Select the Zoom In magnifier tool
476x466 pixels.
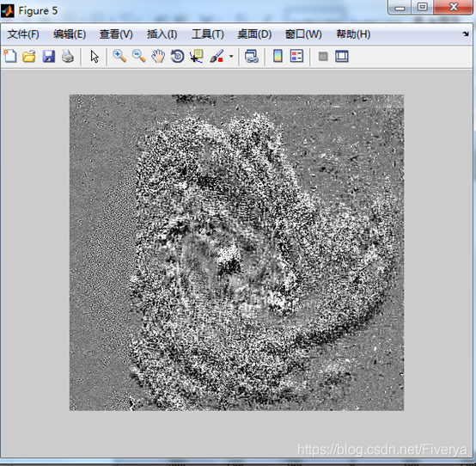click(119, 57)
